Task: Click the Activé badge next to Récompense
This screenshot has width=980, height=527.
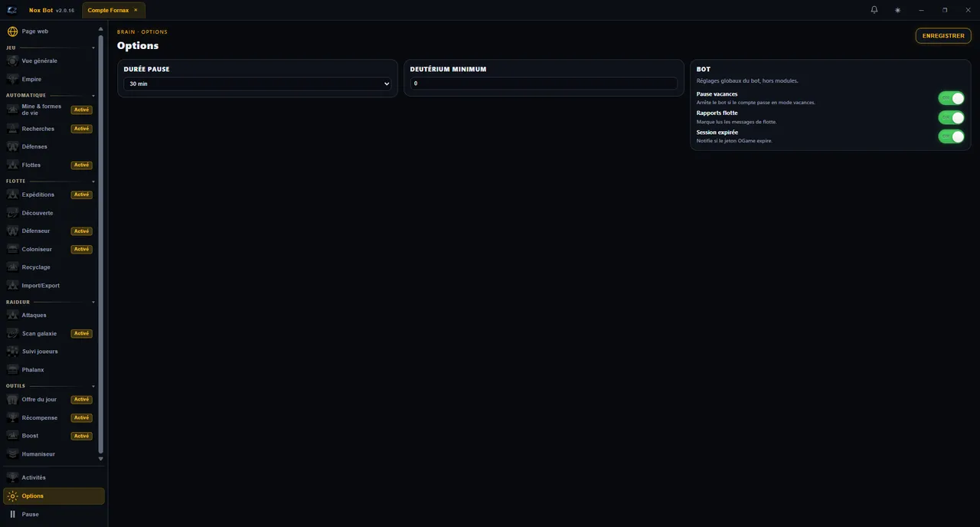Action: (x=82, y=417)
